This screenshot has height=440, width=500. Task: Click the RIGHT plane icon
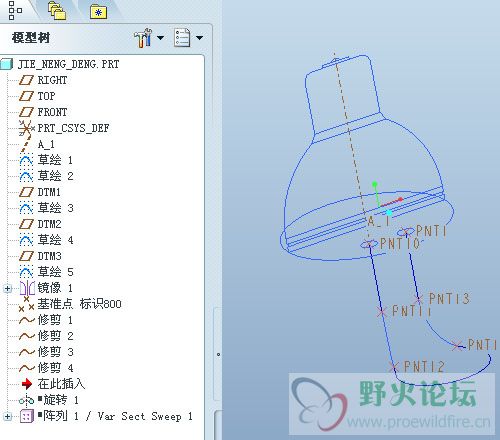[26, 80]
